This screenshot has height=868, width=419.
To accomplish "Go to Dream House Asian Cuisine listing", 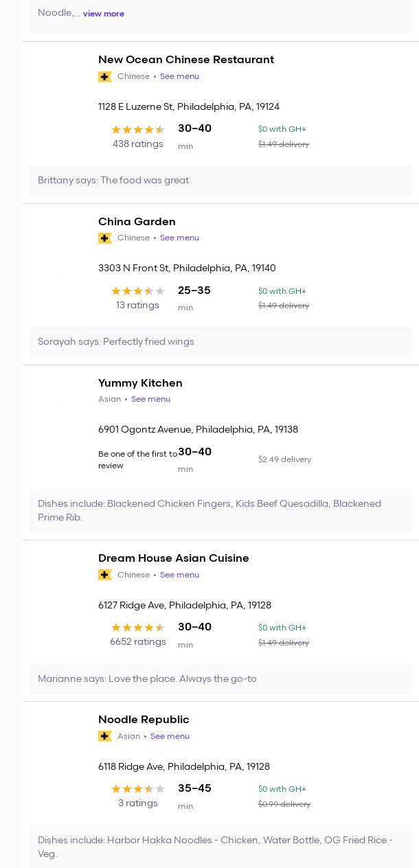I will pyautogui.click(x=173, y=558).
